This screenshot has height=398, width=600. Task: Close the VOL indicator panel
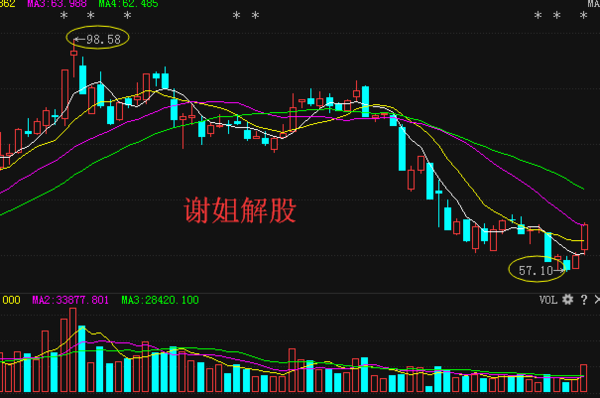tap(597, 300)
